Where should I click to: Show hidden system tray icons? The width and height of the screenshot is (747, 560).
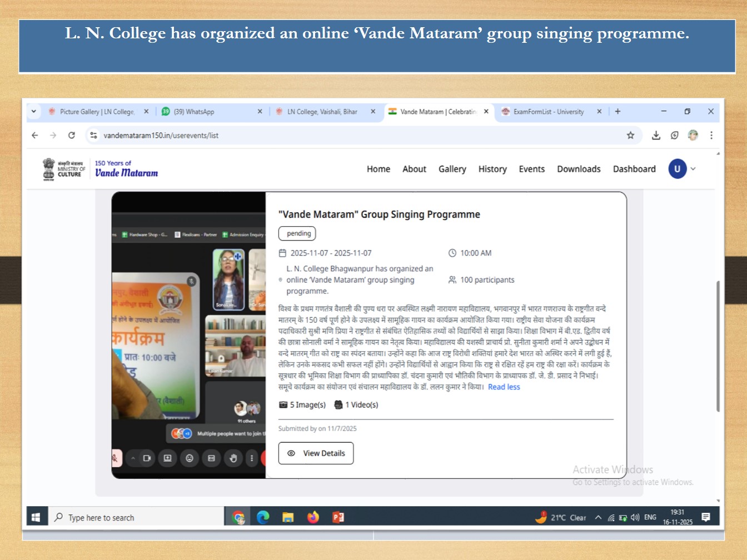point(598,517)
